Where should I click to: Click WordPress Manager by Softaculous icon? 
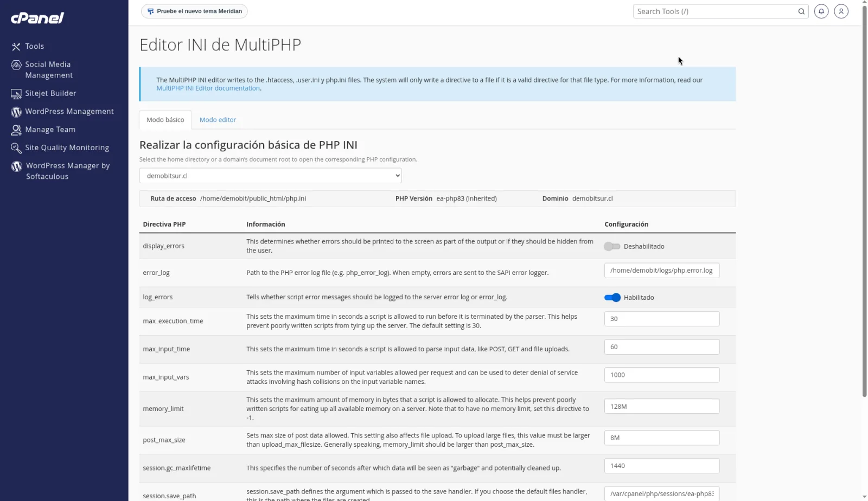[x=17, y=166]
